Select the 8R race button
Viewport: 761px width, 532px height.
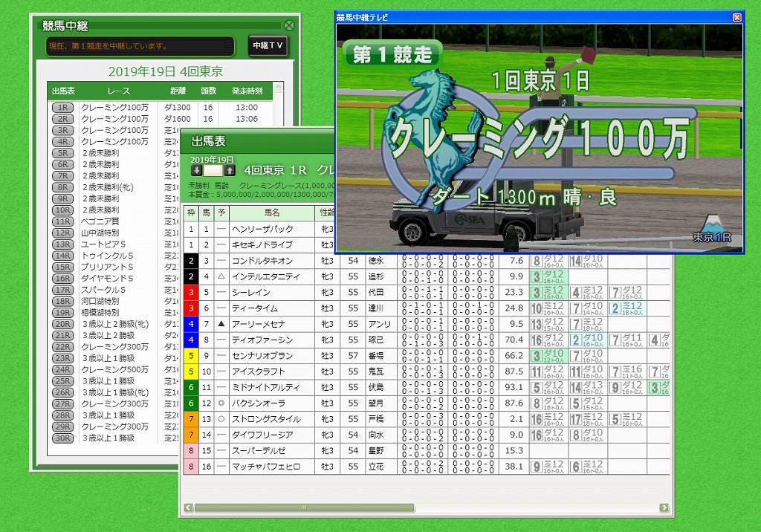(63, 187)
